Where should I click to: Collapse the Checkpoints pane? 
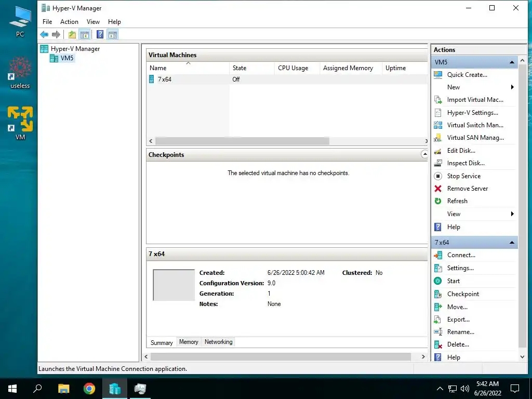pos(424,154)
